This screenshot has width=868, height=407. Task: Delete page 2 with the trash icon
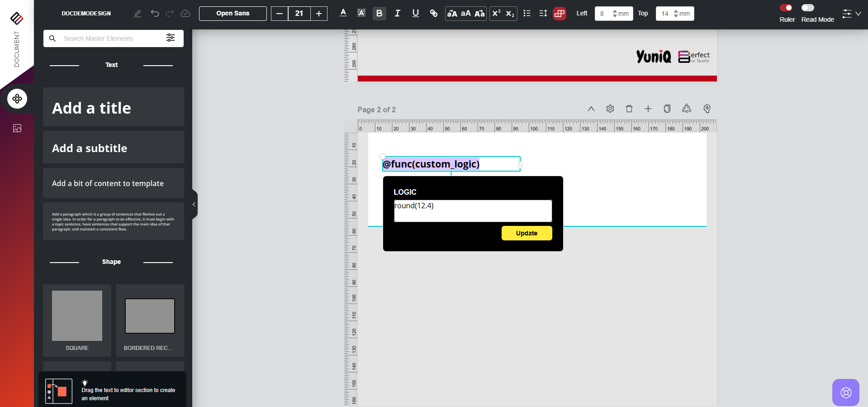(629, 109)
